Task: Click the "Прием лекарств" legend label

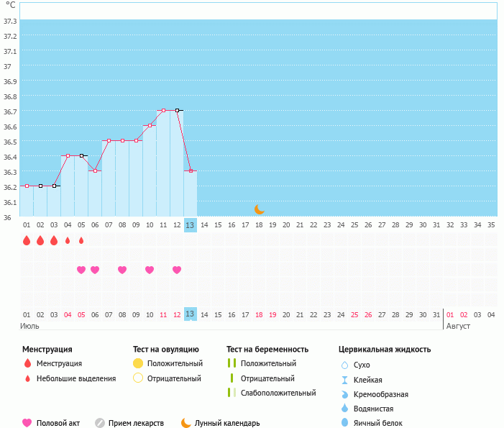Action: coord(136,423)
